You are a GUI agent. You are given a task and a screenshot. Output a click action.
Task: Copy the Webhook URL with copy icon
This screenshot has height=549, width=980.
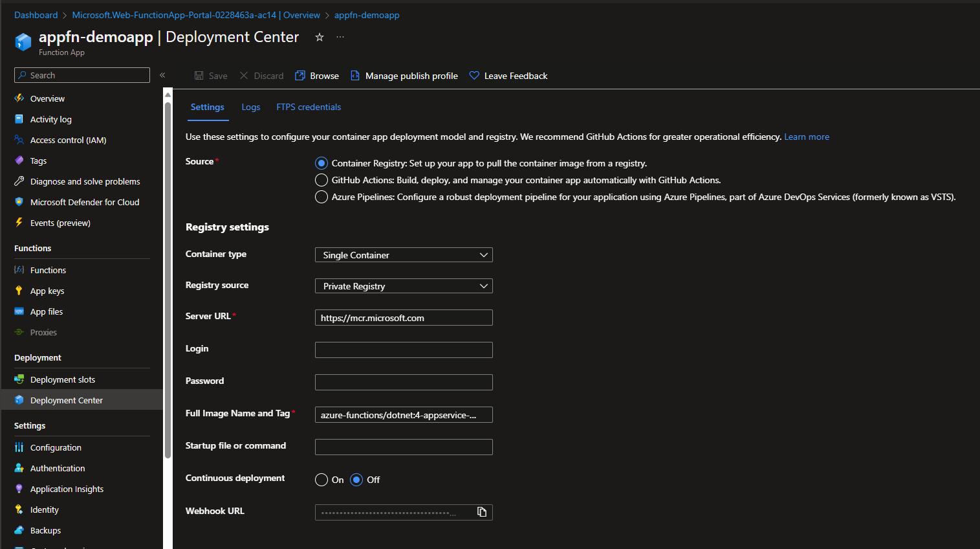tap(482, 512)
